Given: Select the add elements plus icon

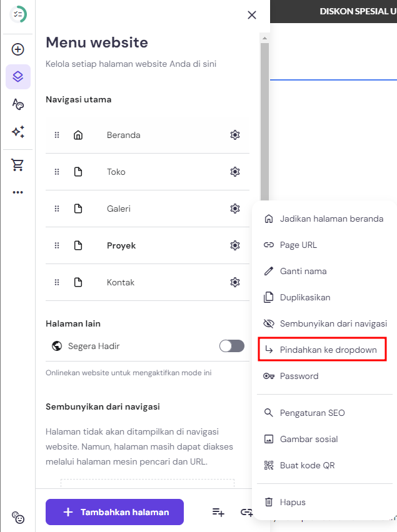Looking at the screenshot, I should (18, 49).
